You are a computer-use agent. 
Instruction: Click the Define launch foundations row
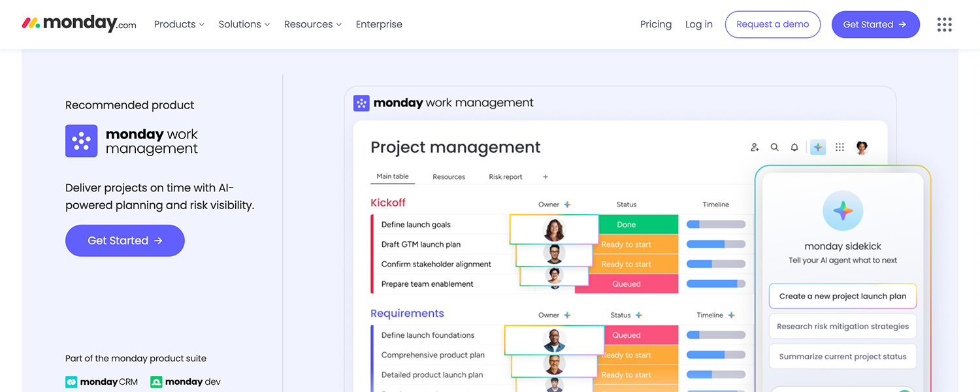coord(428,335)
